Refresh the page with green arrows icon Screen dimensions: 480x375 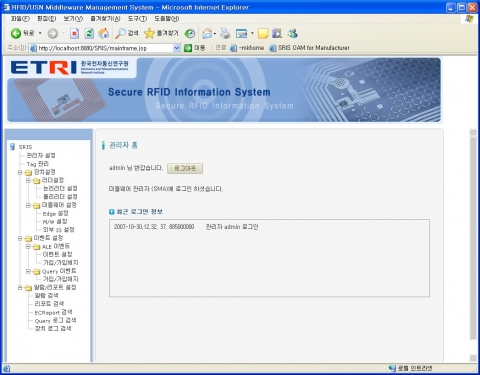pyautogui.click(x=89, y=33)
